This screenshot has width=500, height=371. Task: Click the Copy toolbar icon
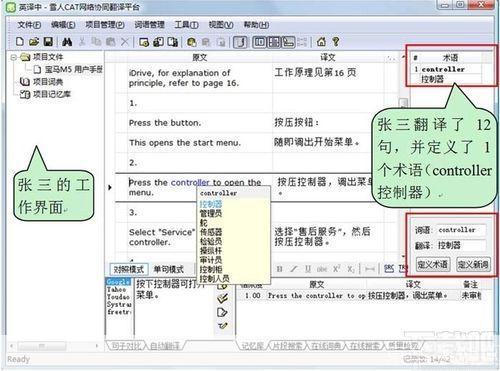[96, 42]
